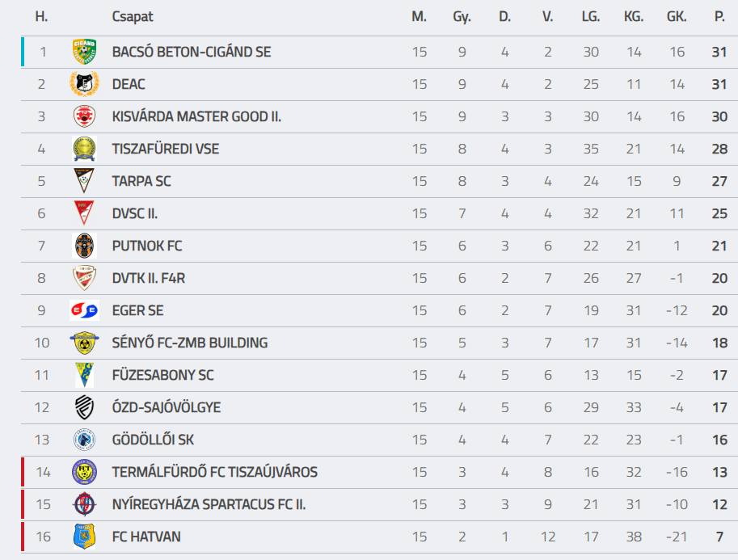Select Termálfürdő FC Tiszaújváros team name
This screenshot has height=560, width=738.
click(x=214, y=472)
